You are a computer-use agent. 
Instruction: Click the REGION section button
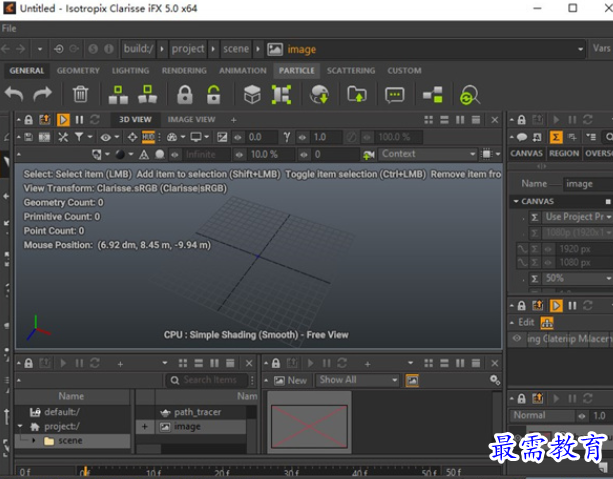coord(564,153)
